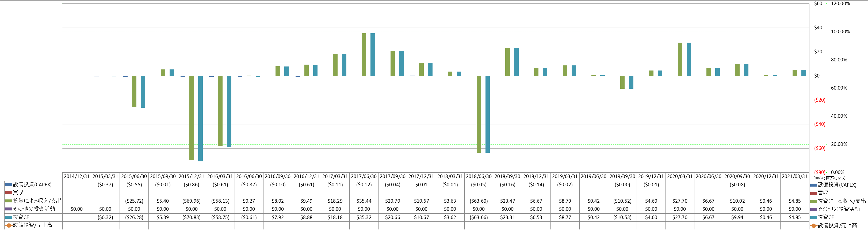
Task: Select the ($63.66) 投資CF cell
Action: click(x=479, y=217)
